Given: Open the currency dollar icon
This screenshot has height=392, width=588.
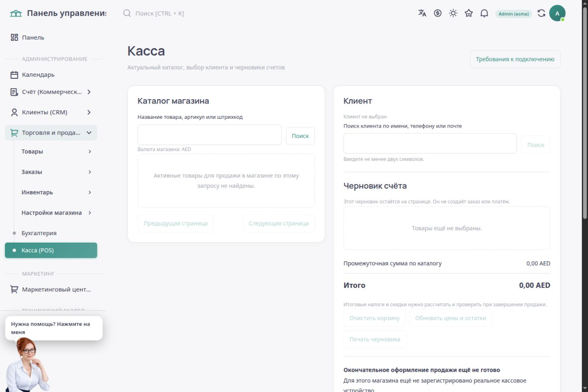Looking at the screenshot, I should pyautogui.click(x=438, y=13).
